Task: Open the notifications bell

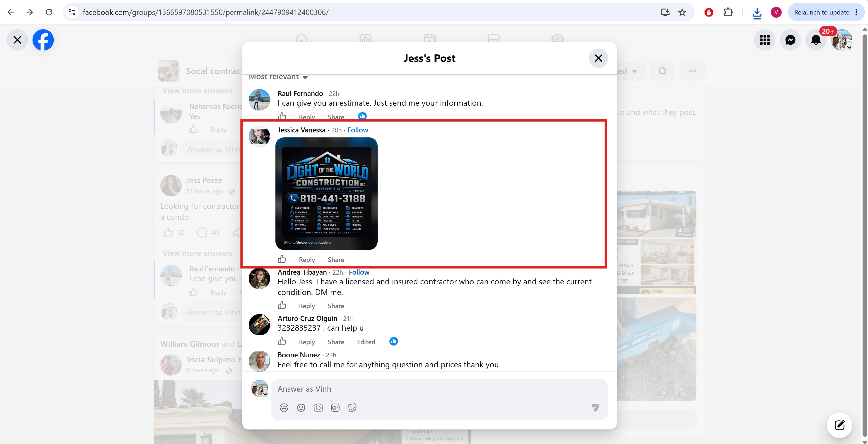Action: point(816,40)
